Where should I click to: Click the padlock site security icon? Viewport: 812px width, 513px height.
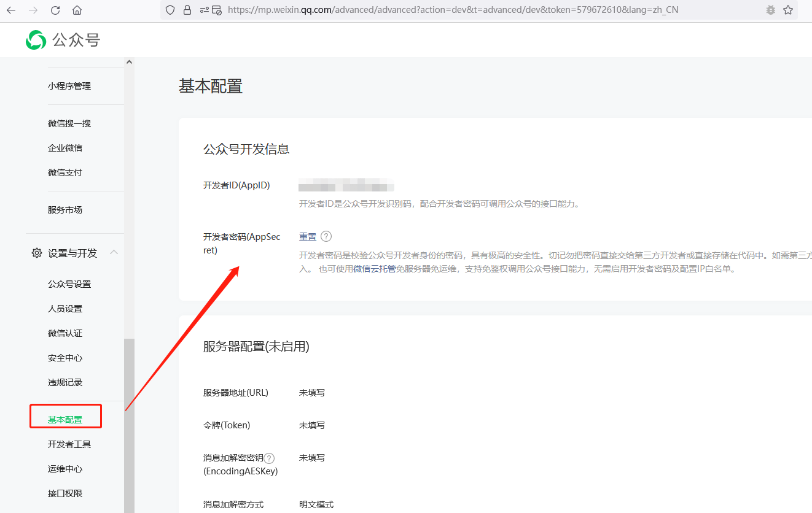[x=187, y=10]
